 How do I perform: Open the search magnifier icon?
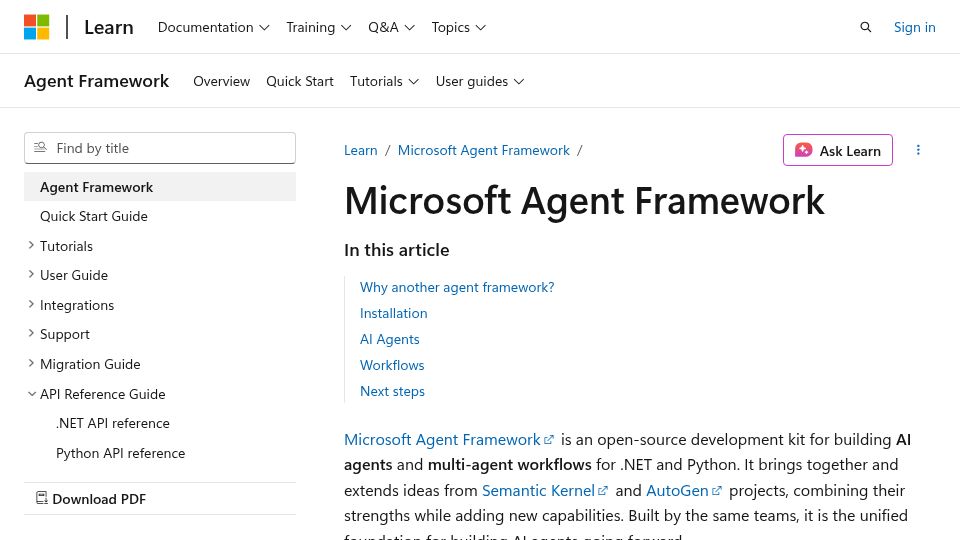(865, 27)
